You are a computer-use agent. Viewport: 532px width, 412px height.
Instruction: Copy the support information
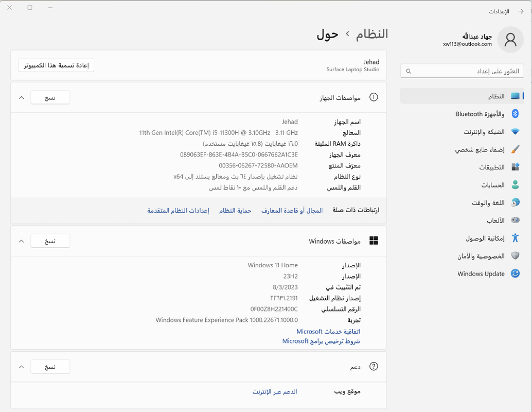[x=50, y=367]
